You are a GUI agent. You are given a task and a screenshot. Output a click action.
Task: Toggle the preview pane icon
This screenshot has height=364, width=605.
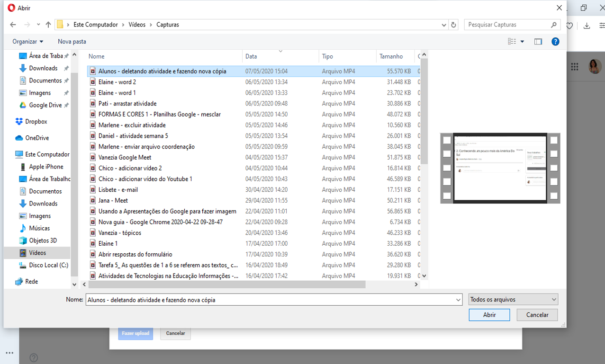click(538, 42)
